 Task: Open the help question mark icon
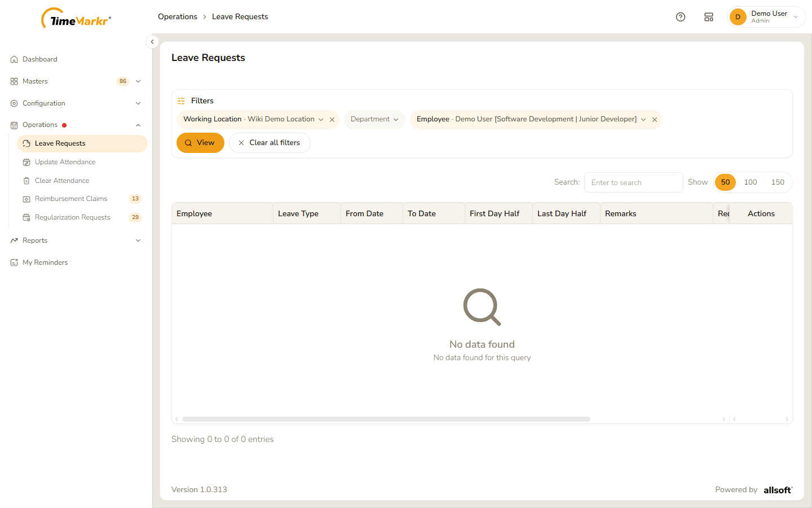click(x=681, y=17)
